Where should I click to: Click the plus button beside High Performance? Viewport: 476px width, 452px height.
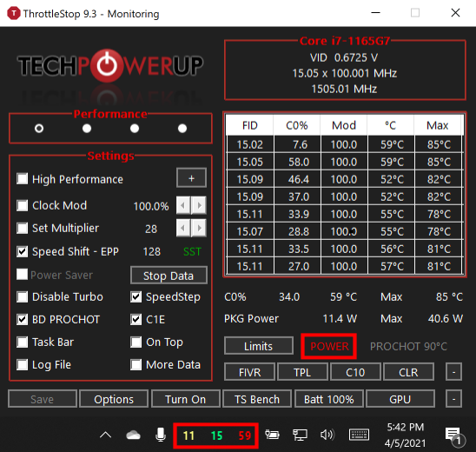[191, 178]
